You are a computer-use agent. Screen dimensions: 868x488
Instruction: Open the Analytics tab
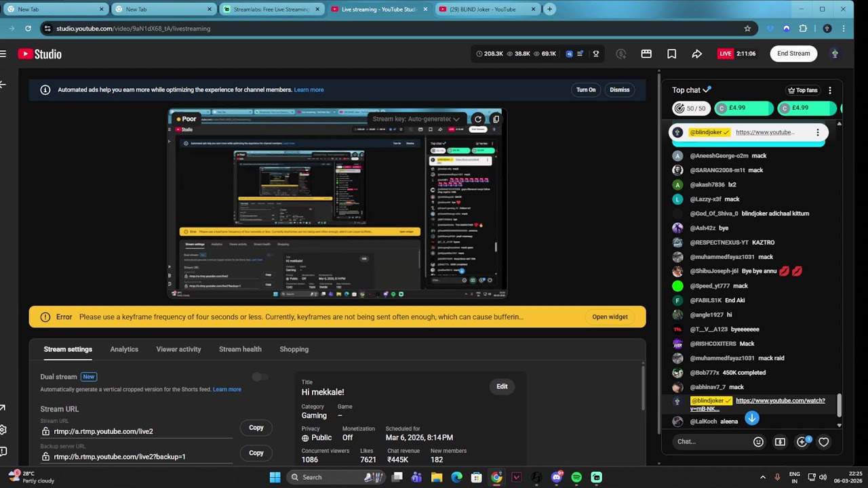pos(124,349)
